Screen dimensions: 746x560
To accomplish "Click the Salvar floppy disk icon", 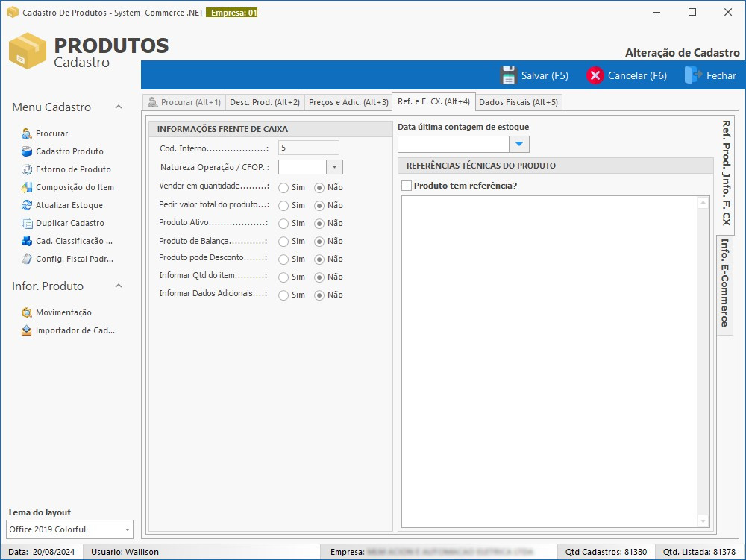I will coord(509,75).
